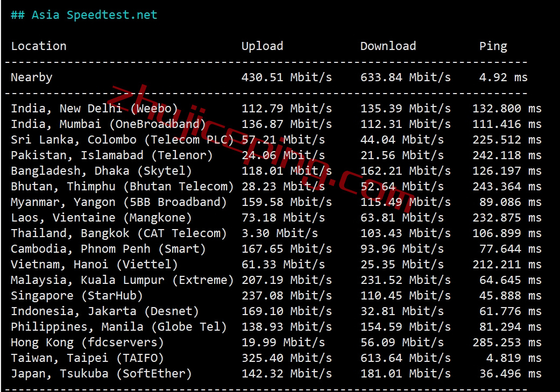Click the Location column header
This screenshot has width=560, height=392.
click(x=39, y=46)
